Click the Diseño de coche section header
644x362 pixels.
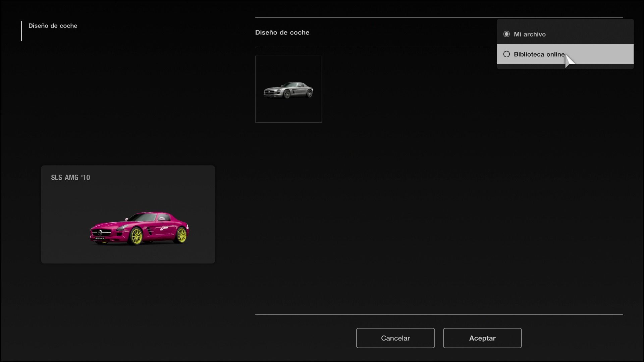pyautogui.click(x=282, y=33)
